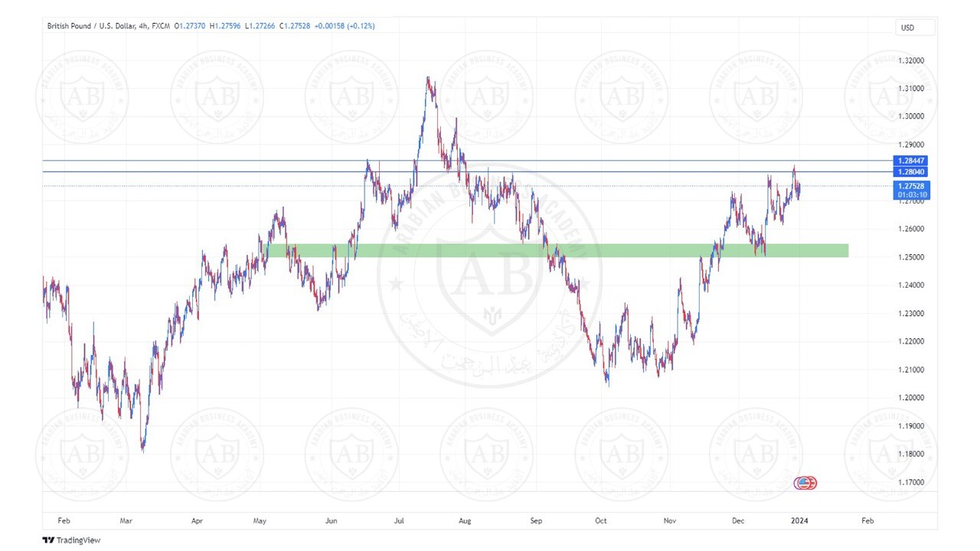Click the 1.28447 horizontal line price label

(x=911, y=161)
